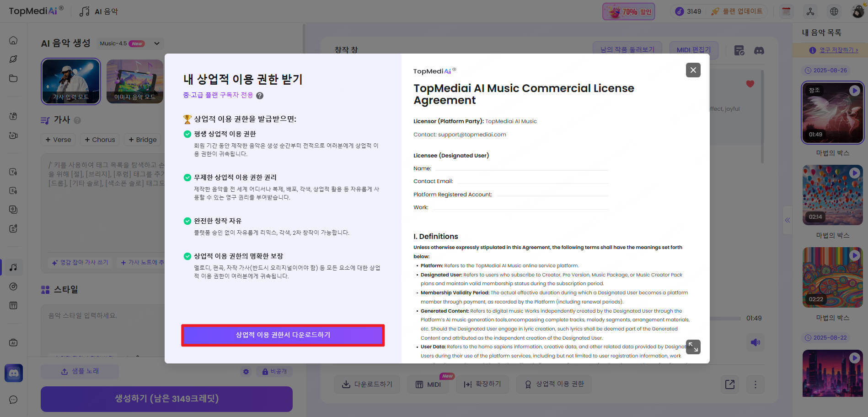Viewport: 868px width, 417px height.
Task: Open the voice cloning stacked-squares sidebar icon
Action: click(13, 210)
